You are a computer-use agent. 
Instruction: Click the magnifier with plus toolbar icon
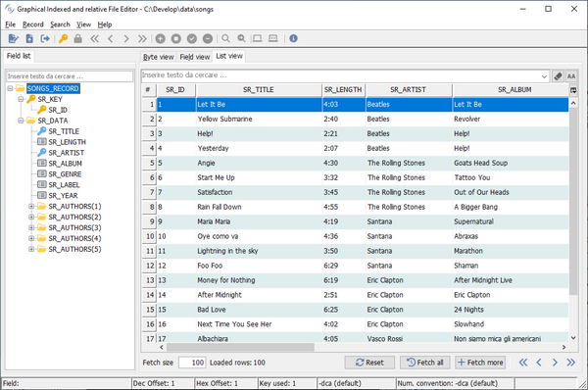click(x=241, y=38)
